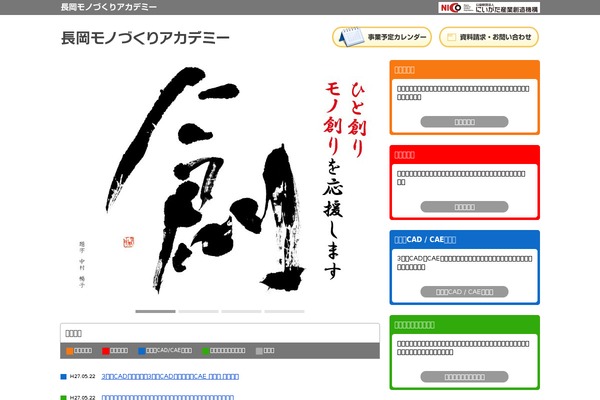Screen dimensions: 600x400
Task: Select the third carousel slide indicator
Action: point(241,311)
